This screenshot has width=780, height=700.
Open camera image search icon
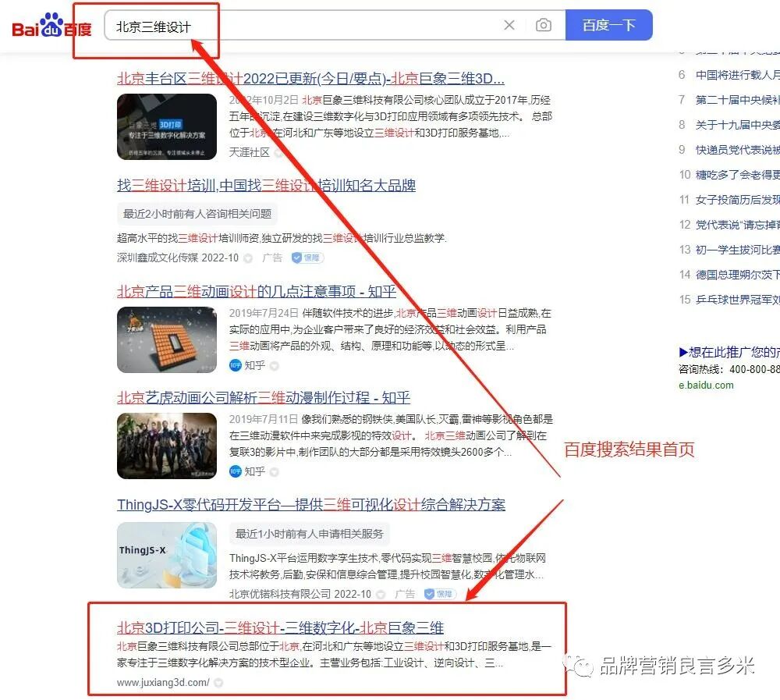[x=543, y=25]
